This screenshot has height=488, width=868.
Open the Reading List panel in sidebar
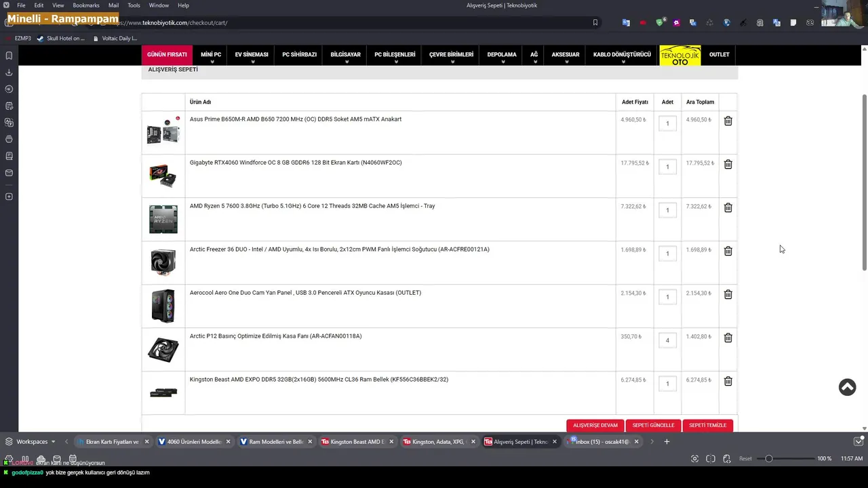click(9, 156)
